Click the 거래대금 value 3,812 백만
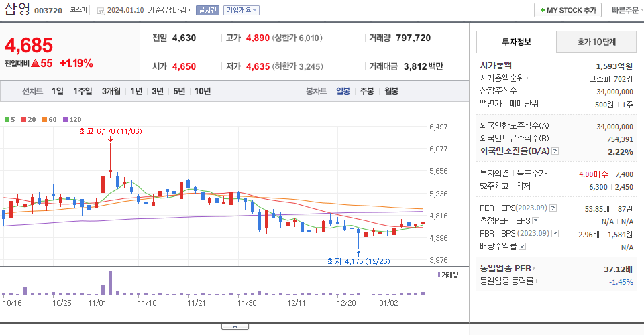The height and width of the screenshot is (335, 644). [x=423, y=66]
